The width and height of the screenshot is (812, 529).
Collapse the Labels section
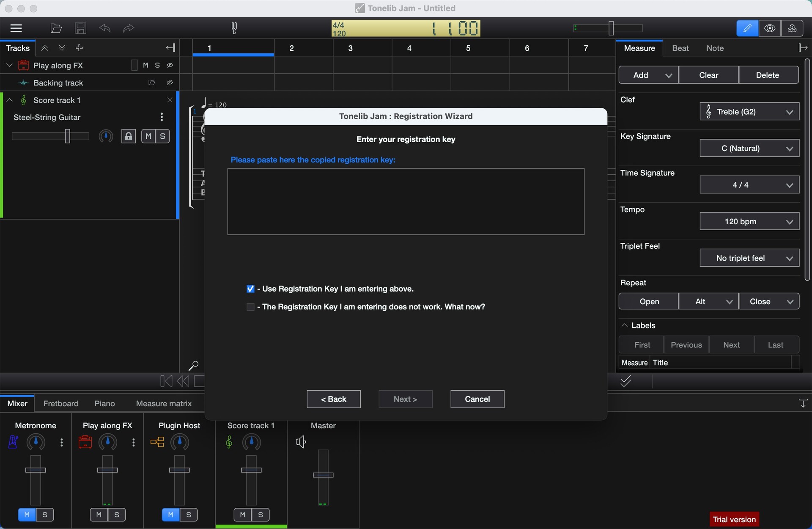click(625, 325)
